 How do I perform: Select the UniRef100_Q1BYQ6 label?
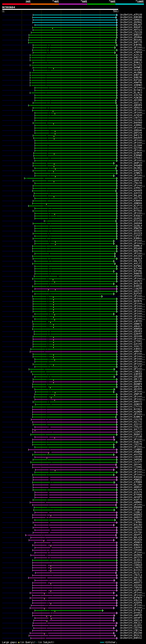[131, 60]
